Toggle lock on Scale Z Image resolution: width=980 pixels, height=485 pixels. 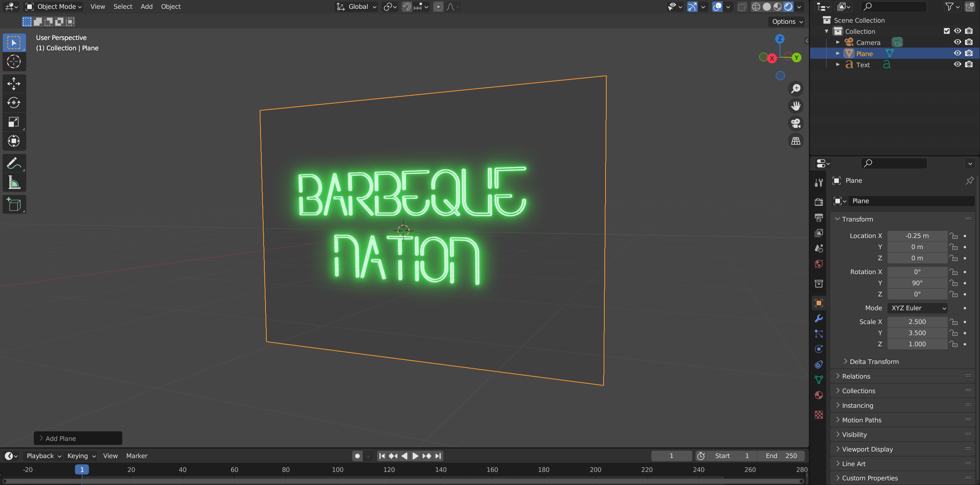[x=954, y=344]
